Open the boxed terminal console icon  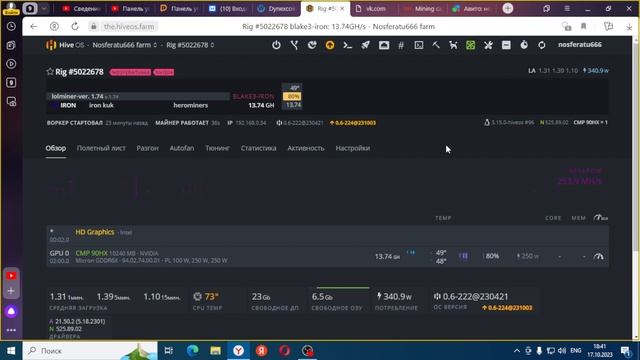(x=419, y=45)
